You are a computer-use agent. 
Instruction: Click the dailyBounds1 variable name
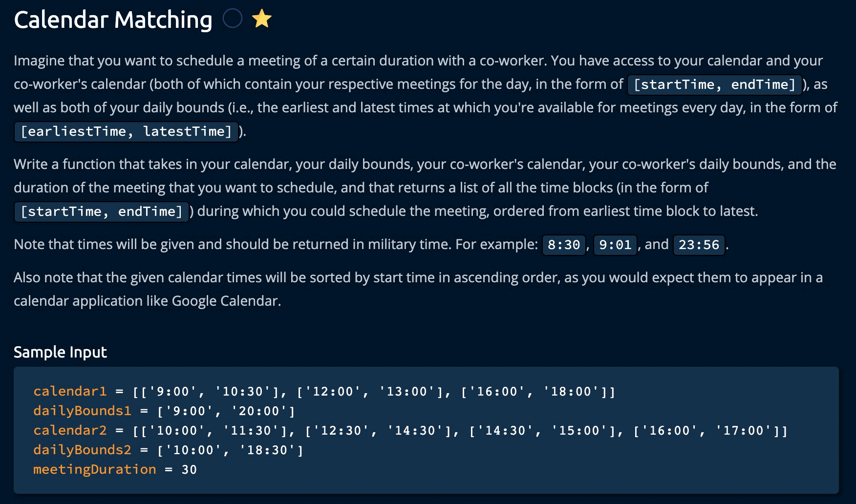(x=82, y=411)
